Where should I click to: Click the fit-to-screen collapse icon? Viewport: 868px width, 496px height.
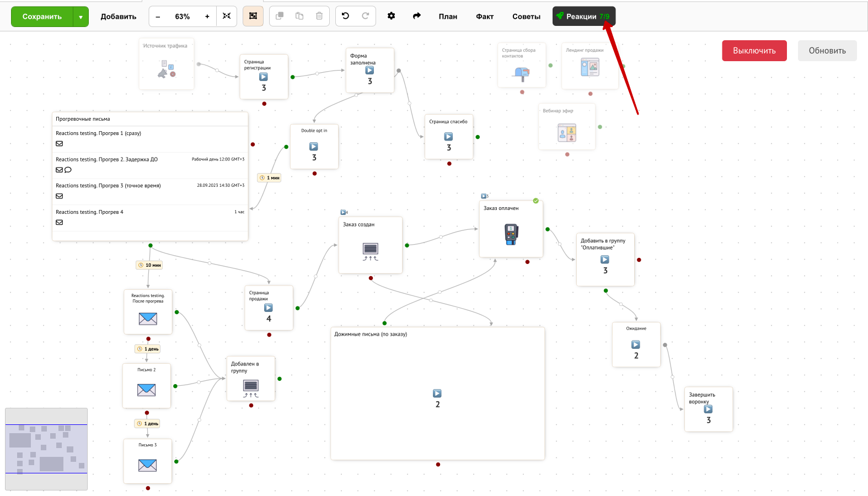pos(227,16)
